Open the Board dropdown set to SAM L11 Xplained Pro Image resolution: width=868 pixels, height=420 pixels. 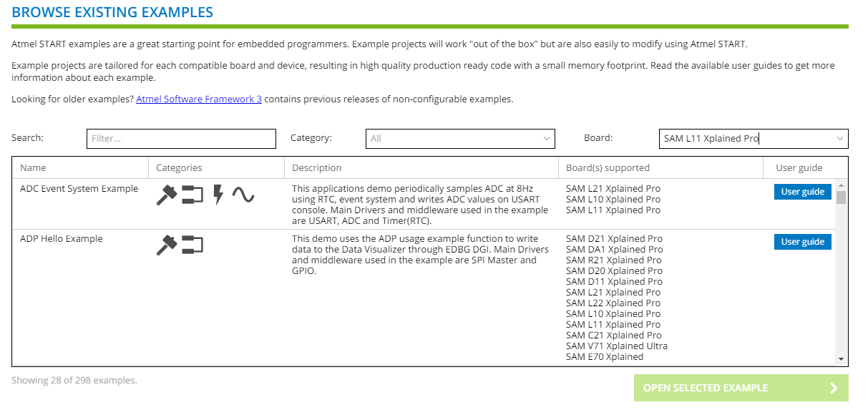[754, 139]
